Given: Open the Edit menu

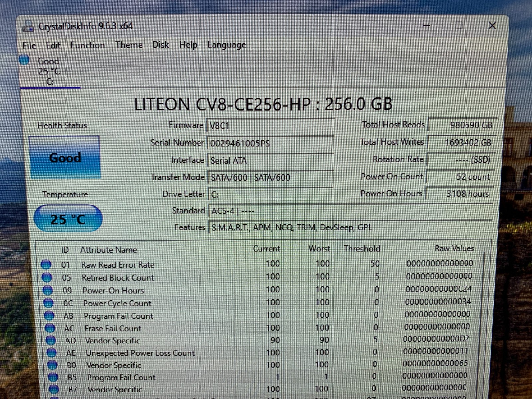Looking at the screenshot, I should point(53,45).
